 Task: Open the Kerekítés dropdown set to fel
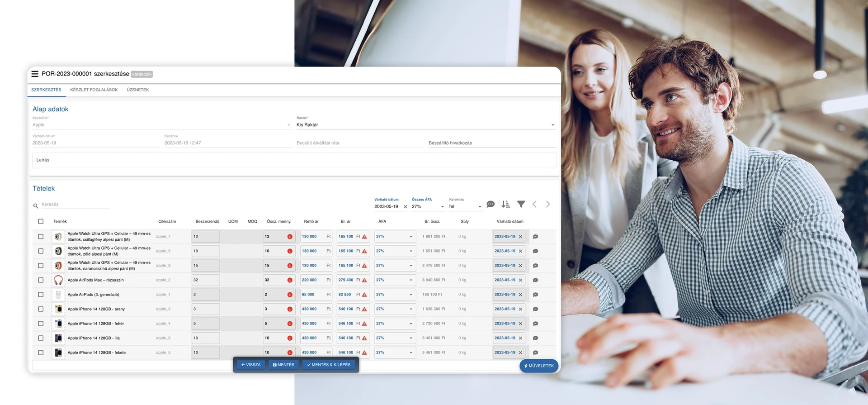pos(465,206)
